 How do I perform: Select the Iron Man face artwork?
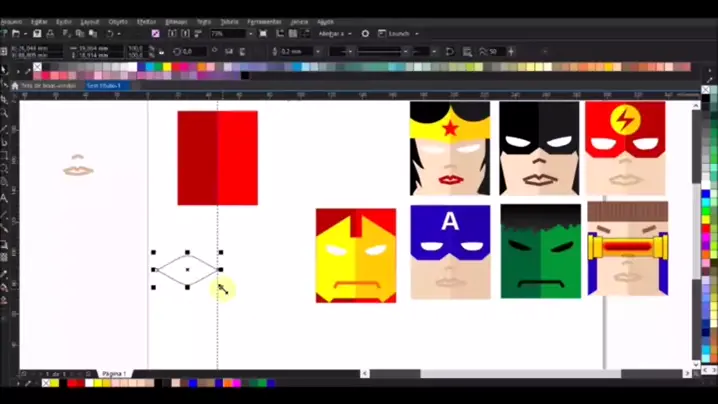[356, 256]
